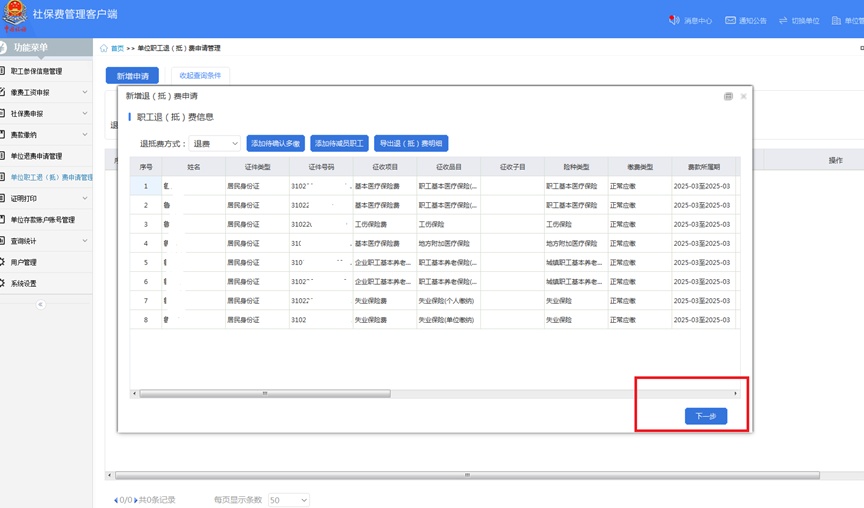
Task: Click 城镇职工基本养老 cell in row 6
Action: click(574, 282)
